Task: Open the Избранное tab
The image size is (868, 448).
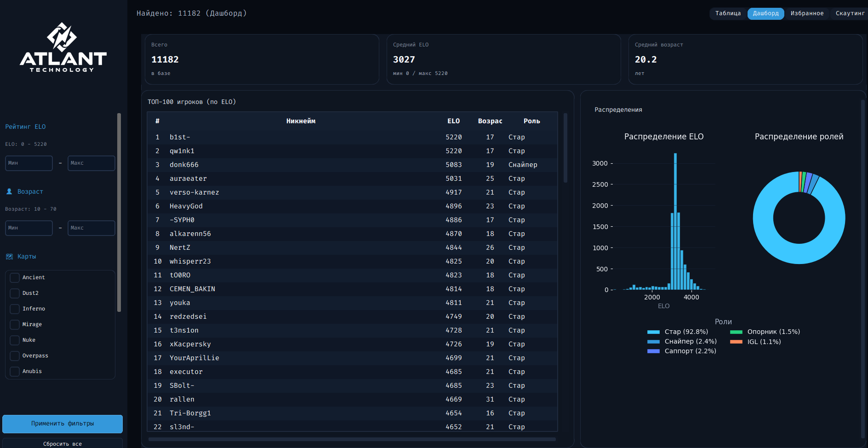Action: tap(807, 13)
